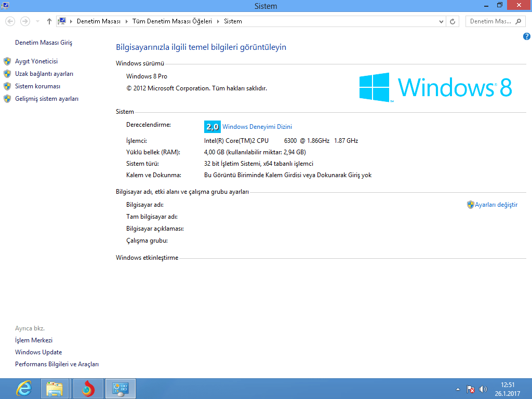Open Uzak bağlantı ayarları link
This screenshot has width=532, height=399.
44,74
